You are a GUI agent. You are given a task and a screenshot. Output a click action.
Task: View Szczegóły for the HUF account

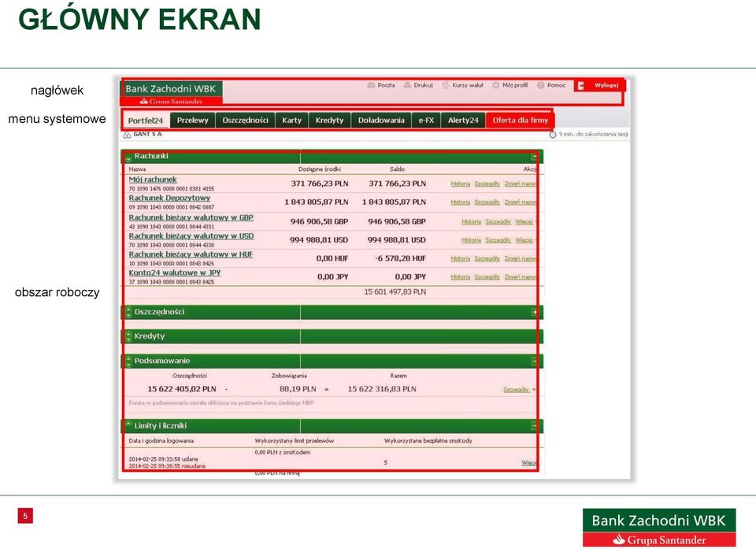tap(487, 258)
